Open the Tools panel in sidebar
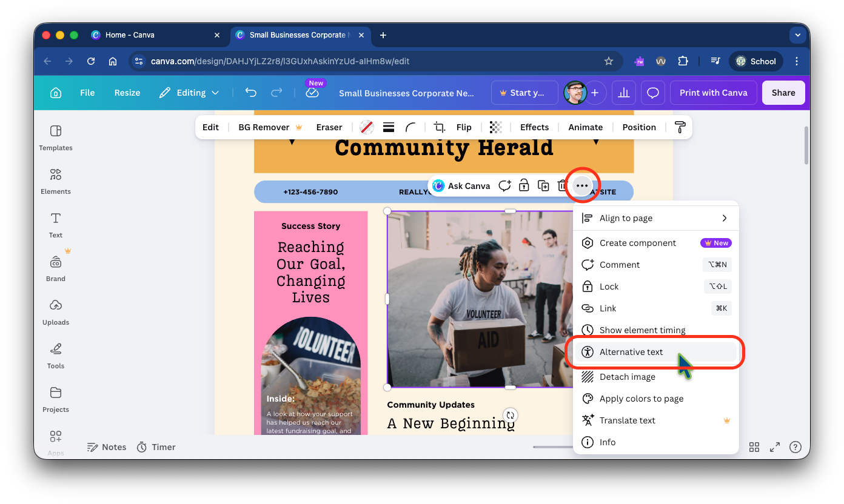The height and width of the screenshot is (504, 844). 56,356
